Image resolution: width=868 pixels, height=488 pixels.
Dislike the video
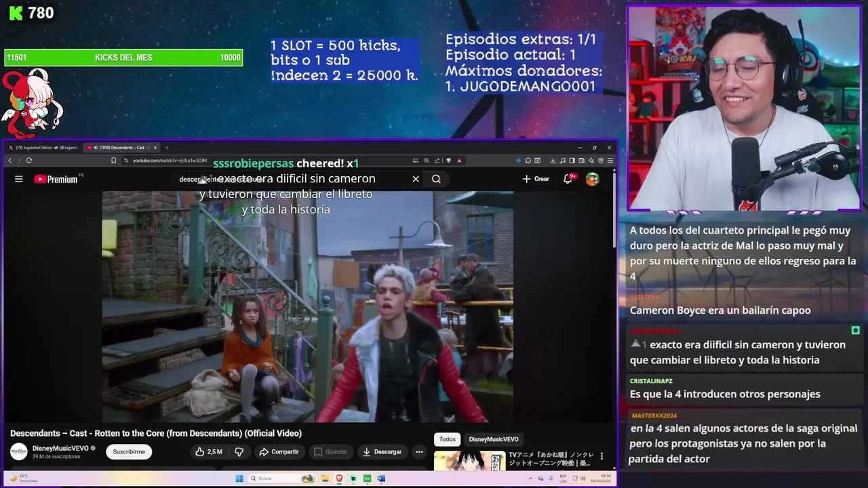click(x=239, y=451)
